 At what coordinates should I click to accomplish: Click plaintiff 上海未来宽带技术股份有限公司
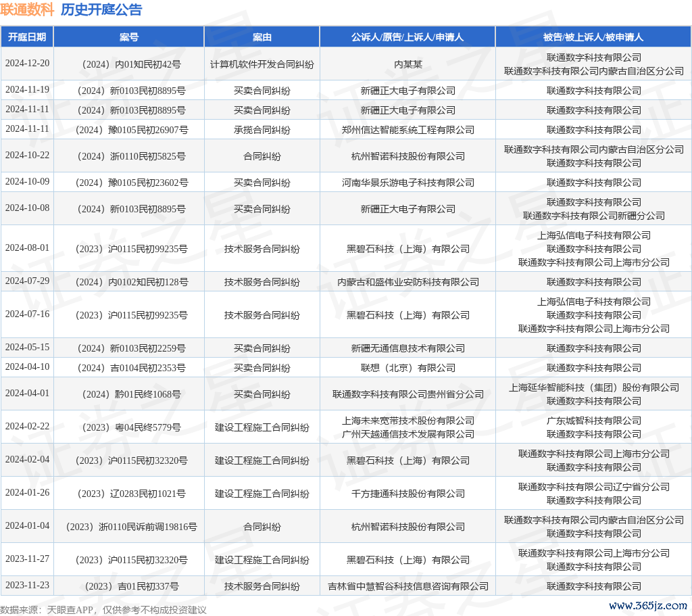point(407,421)
